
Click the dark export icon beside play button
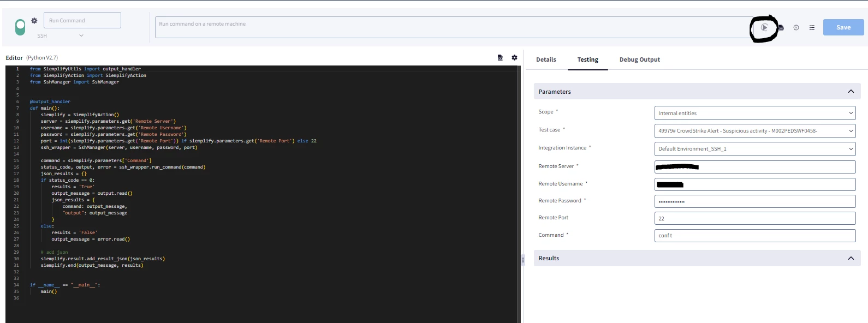[x=781, y=28]
